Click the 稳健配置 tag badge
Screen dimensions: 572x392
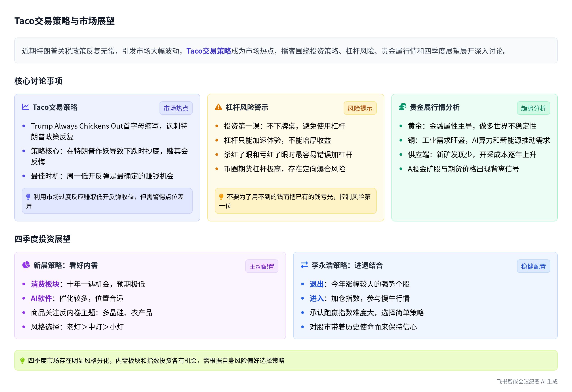pyautogui.click(x=533, y=266)
